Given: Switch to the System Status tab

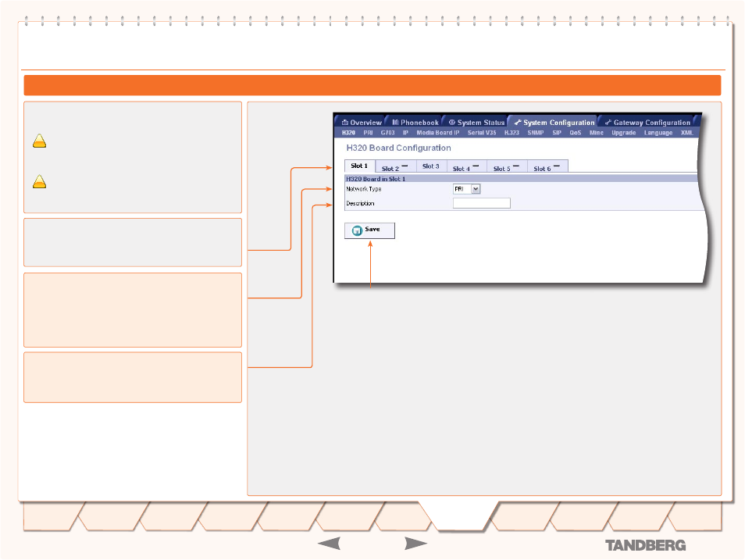Looking at the screenshot, I should click(x=476, y=122).
